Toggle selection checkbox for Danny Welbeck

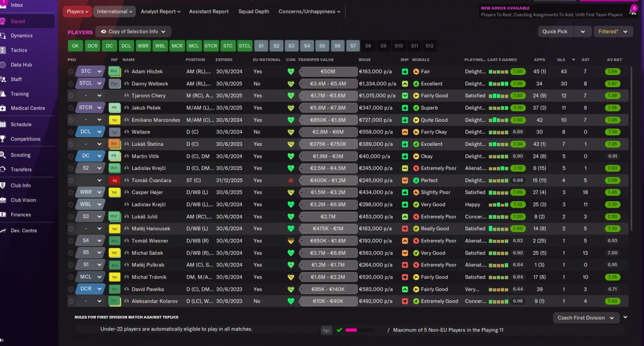tap(71, 83)
